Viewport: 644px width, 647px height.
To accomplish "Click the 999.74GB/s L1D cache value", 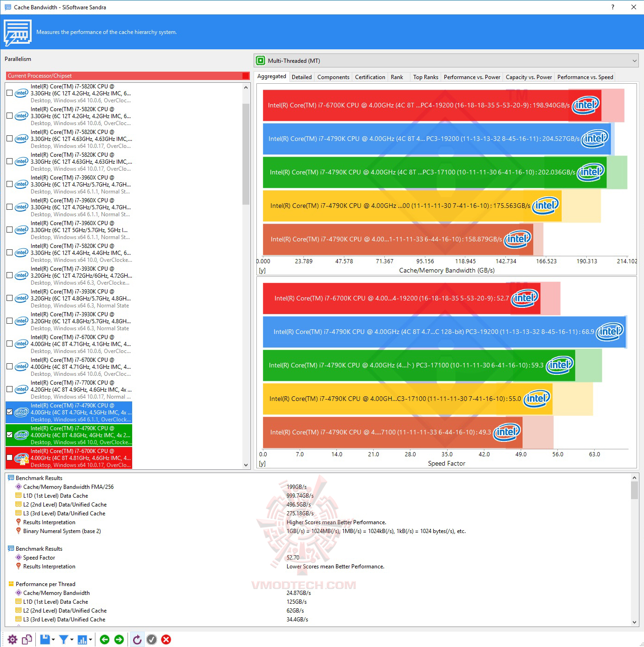I will [x=300, y=496].
